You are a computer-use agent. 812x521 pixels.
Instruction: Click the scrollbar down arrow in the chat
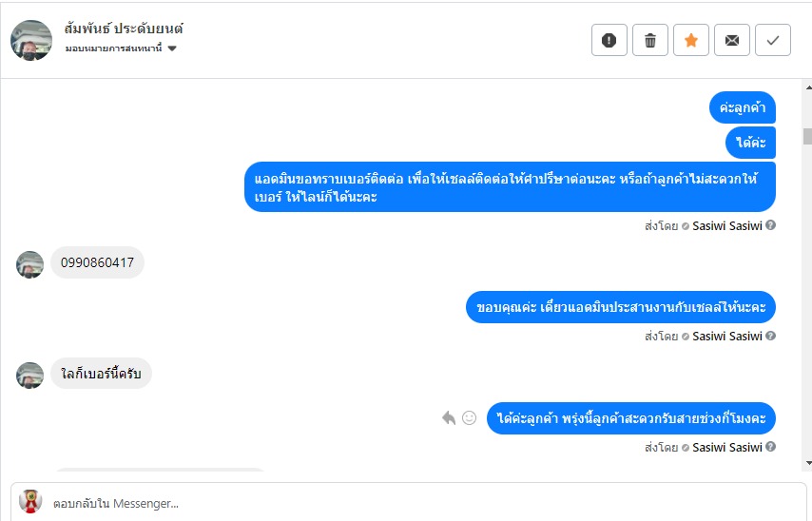807,463
